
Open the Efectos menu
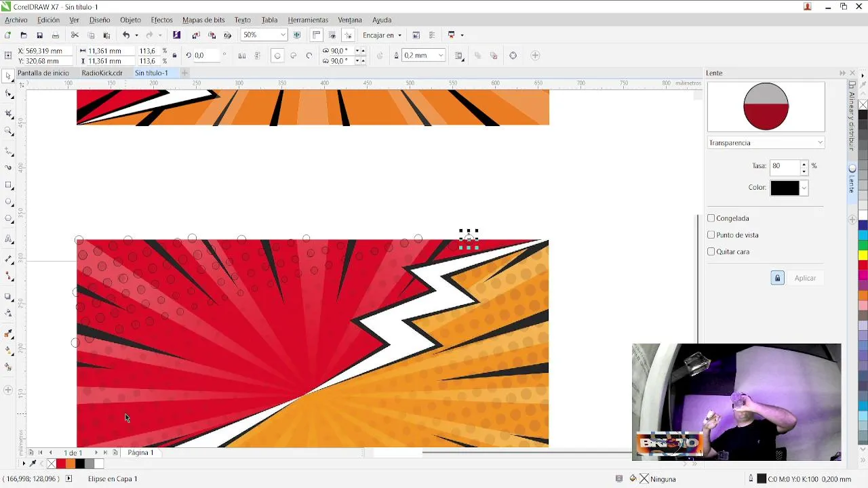click(x=161, y=20)
